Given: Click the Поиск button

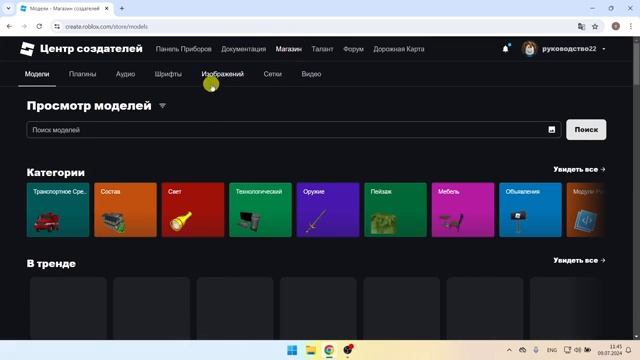Looking at the screenshot, I should [586, 130].
